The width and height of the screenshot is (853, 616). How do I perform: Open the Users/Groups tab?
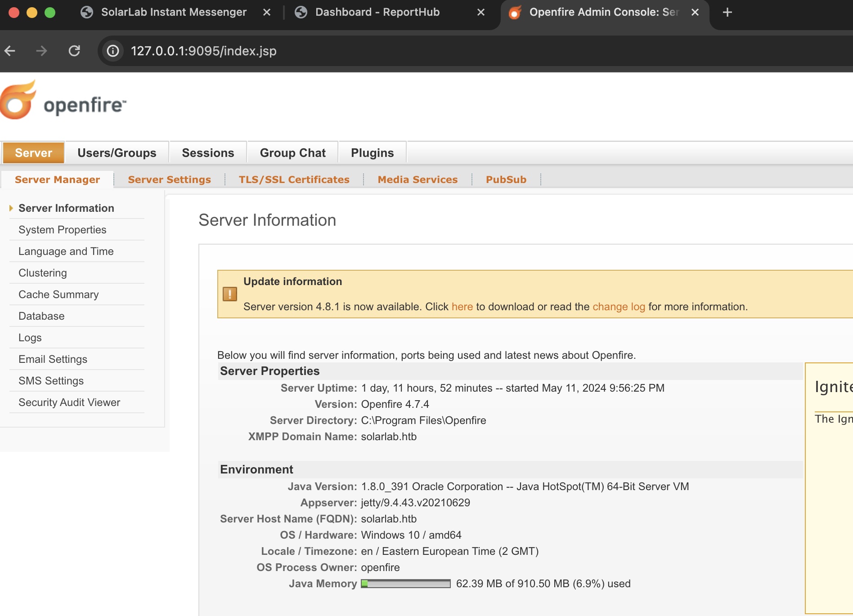tap(117, 153)
